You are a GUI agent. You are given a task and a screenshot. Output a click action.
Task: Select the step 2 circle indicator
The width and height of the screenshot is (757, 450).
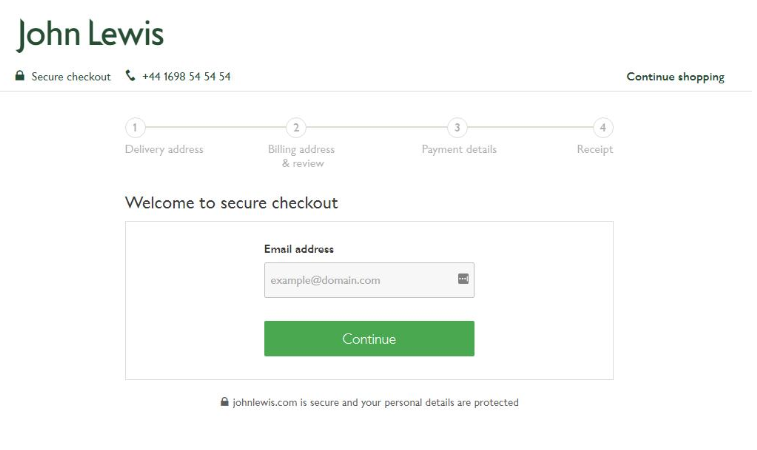coord(295,127)
